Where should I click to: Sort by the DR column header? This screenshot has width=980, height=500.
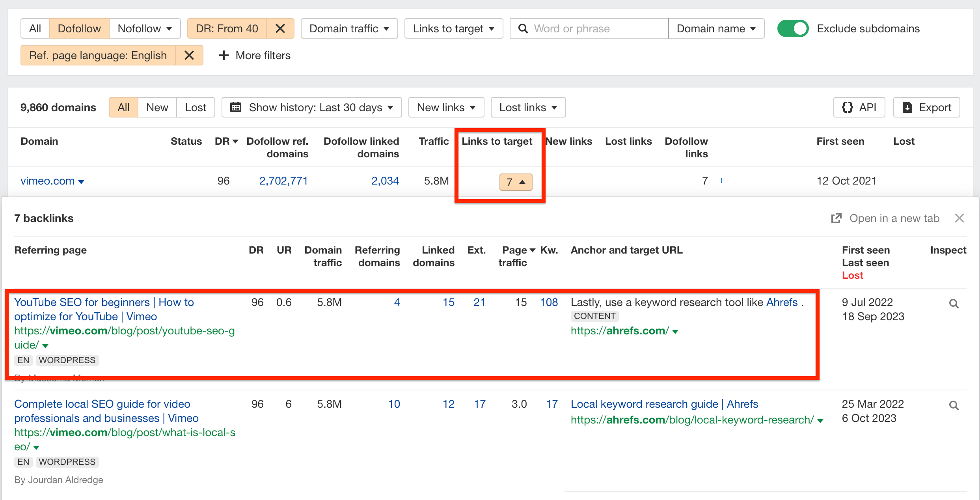click(x=226, y=141)
